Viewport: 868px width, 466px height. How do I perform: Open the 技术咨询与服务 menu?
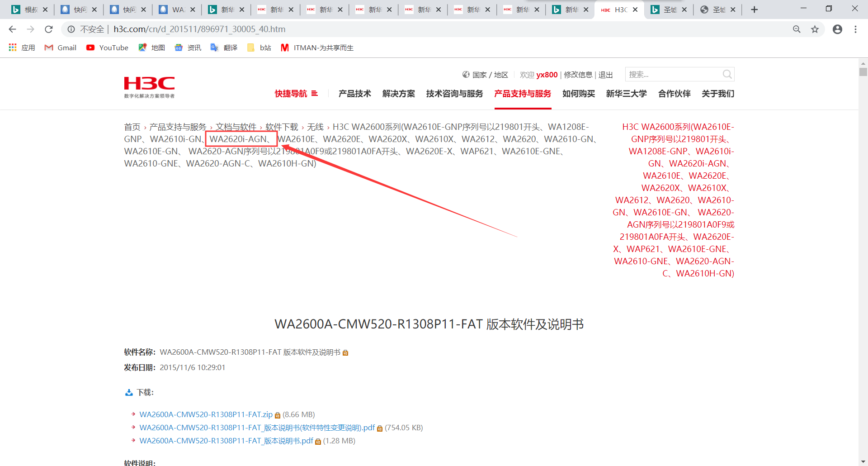(454, 94)
